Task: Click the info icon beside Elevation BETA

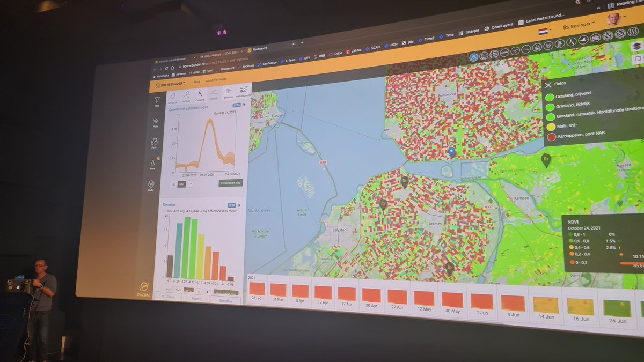Action: tap(238, 205)
